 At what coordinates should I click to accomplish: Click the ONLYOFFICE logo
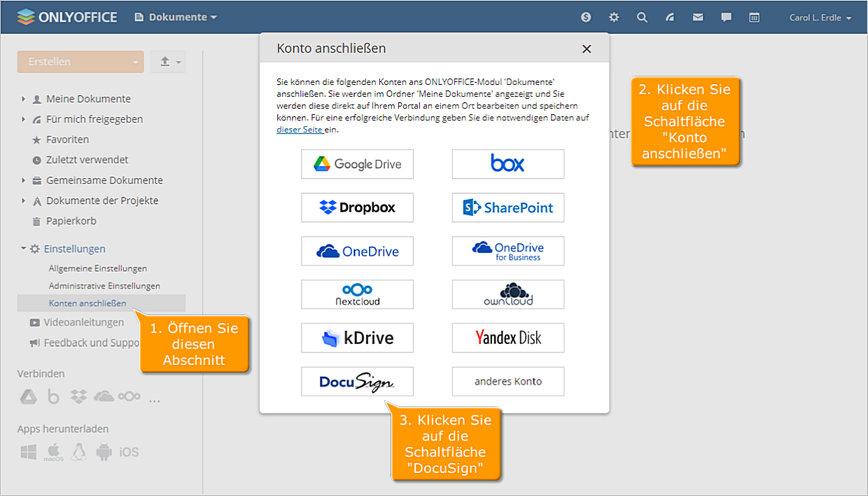coord(67,17)
